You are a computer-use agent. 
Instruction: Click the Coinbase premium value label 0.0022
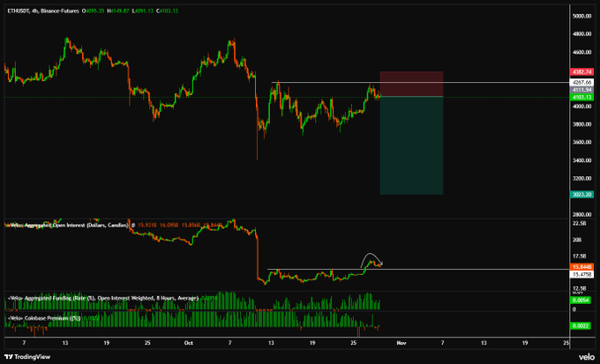(581, 326)
